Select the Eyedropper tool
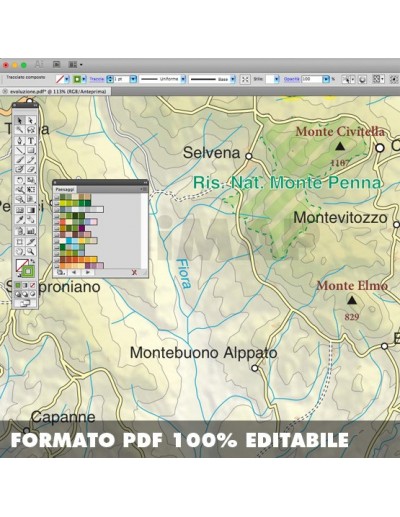 pos(20,220)
